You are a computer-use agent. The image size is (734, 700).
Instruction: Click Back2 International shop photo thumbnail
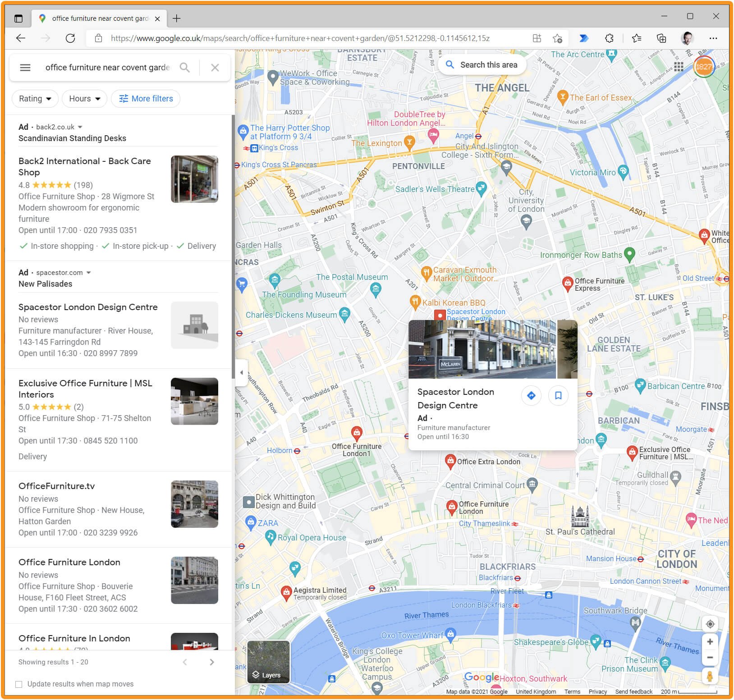coord(194,179)
